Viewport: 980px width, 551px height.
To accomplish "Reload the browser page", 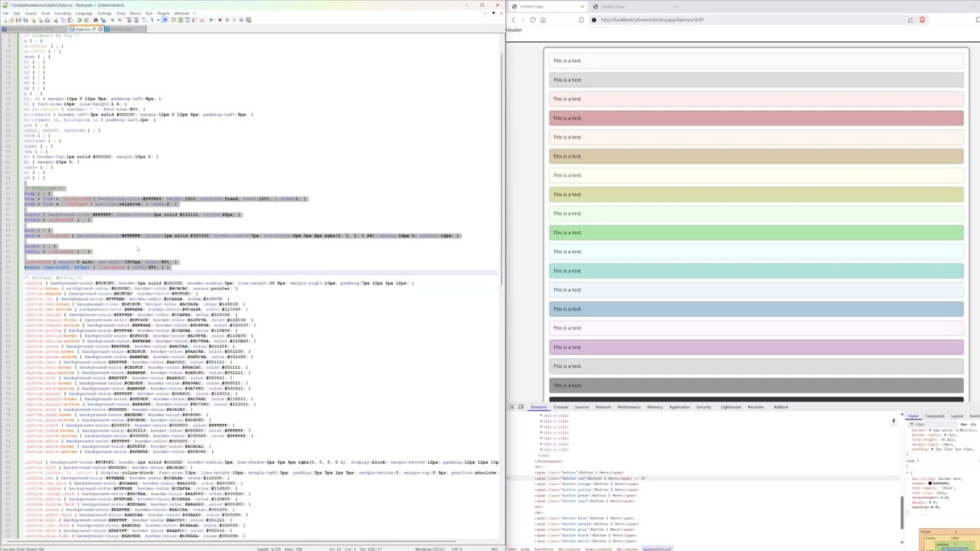I will coord(533,20).
